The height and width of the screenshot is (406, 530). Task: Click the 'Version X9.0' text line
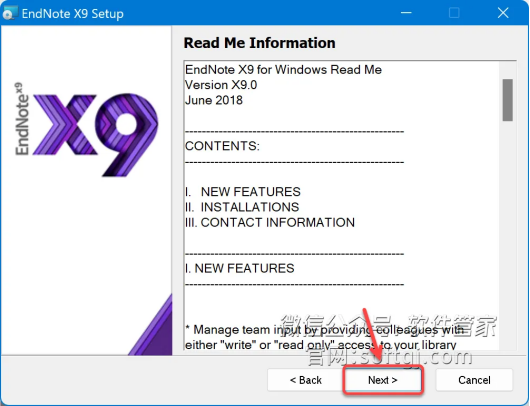click(221, 85)
